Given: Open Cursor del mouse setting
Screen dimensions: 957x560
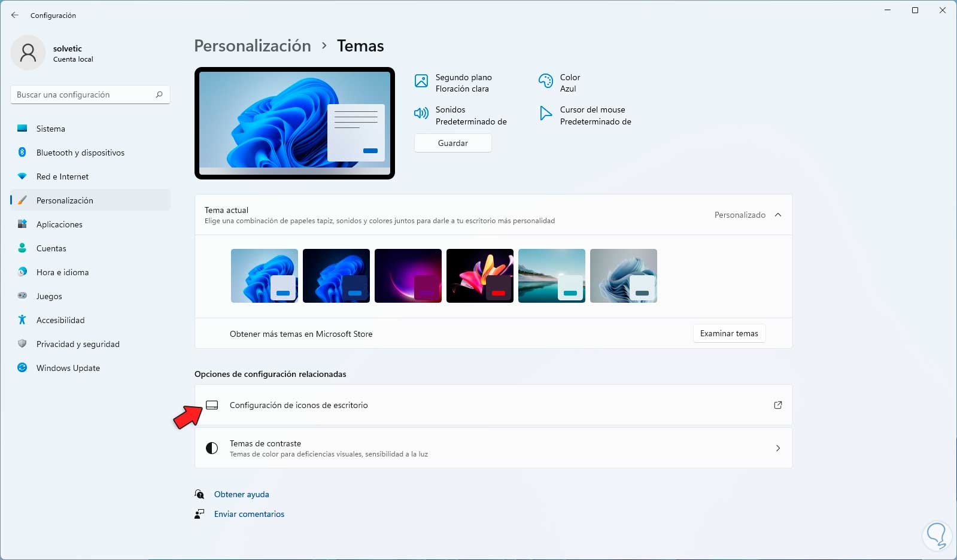Looking at the screenshot, I should point(585,115).
